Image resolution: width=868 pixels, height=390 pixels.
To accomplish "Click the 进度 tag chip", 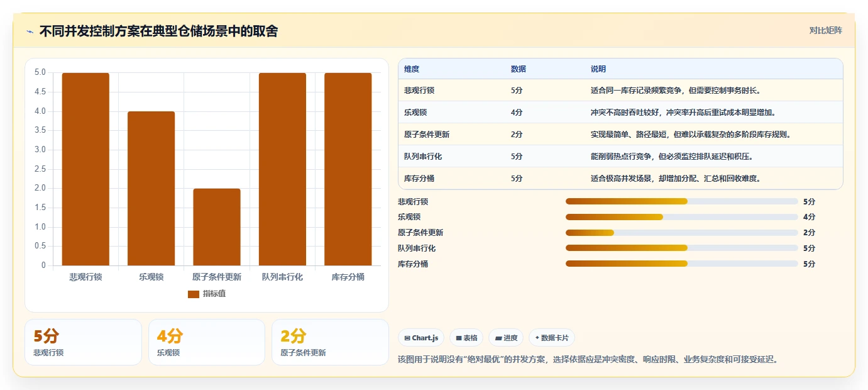I will (506, 338).
